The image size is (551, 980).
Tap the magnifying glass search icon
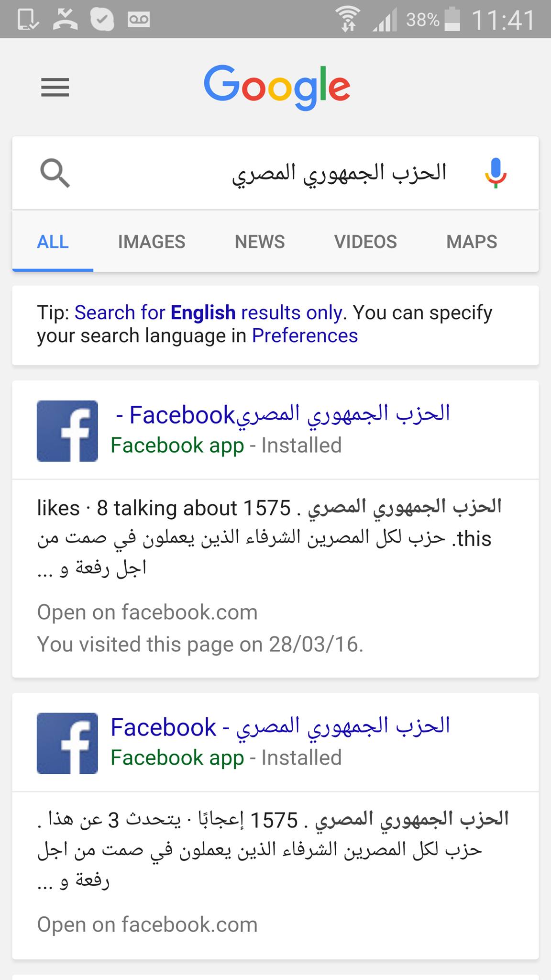[x=55, y=173]
